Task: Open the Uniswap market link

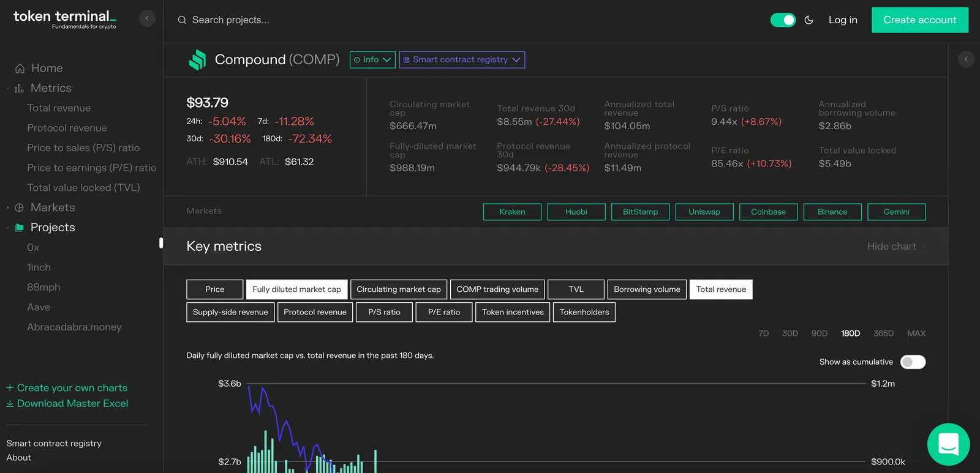Action: tap(704, 212)
